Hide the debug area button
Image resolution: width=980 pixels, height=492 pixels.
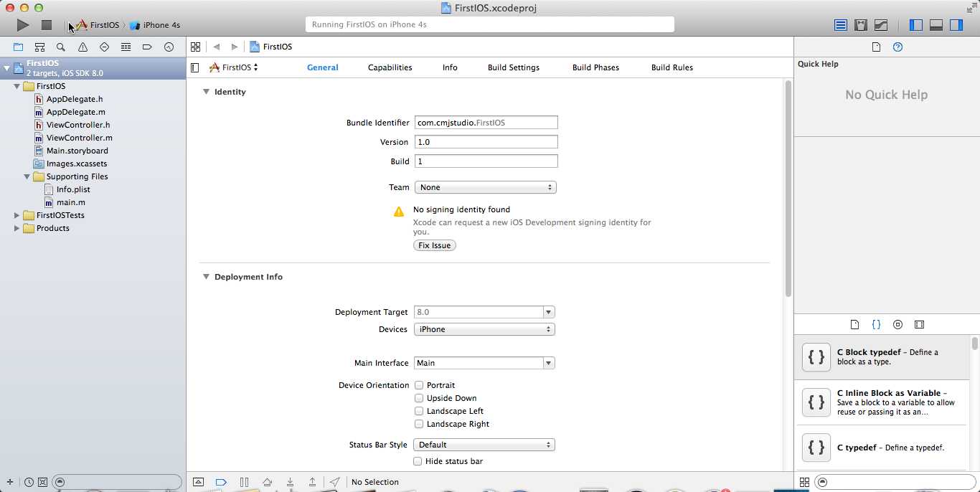pos(199,482)
